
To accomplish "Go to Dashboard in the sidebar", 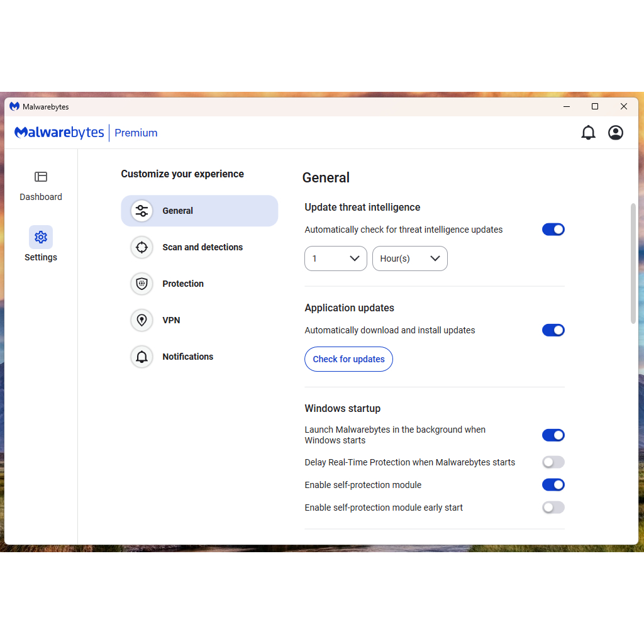I will coord(41,186).
